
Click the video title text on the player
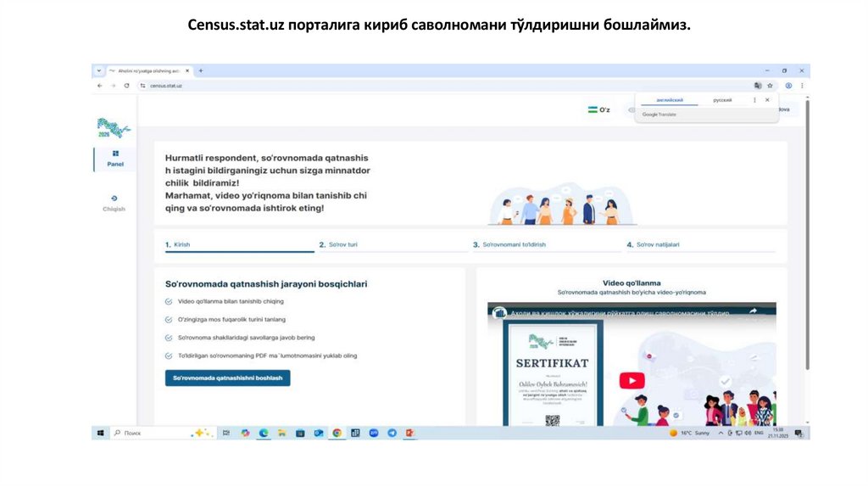620,313
